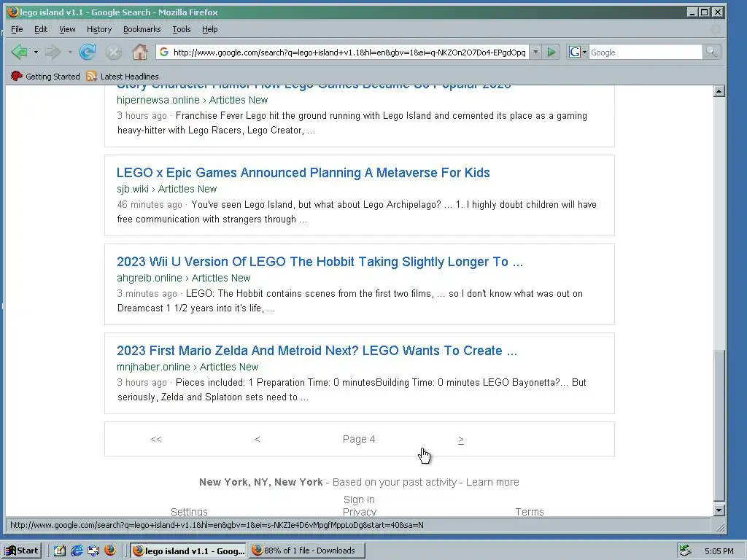Open the Settings footer link
Viewport: 747px width, 560px height.
click(x=189, y=511)
